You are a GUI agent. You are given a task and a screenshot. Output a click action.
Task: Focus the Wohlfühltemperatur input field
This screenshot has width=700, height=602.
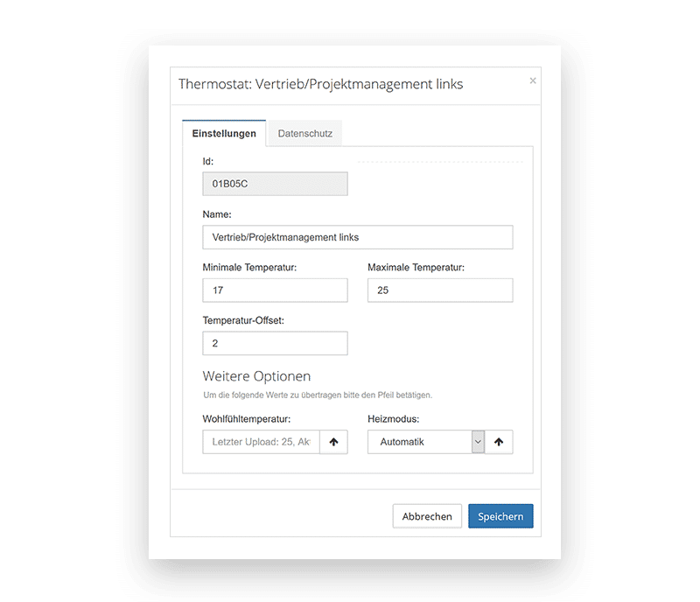click(x=261, y=442)
